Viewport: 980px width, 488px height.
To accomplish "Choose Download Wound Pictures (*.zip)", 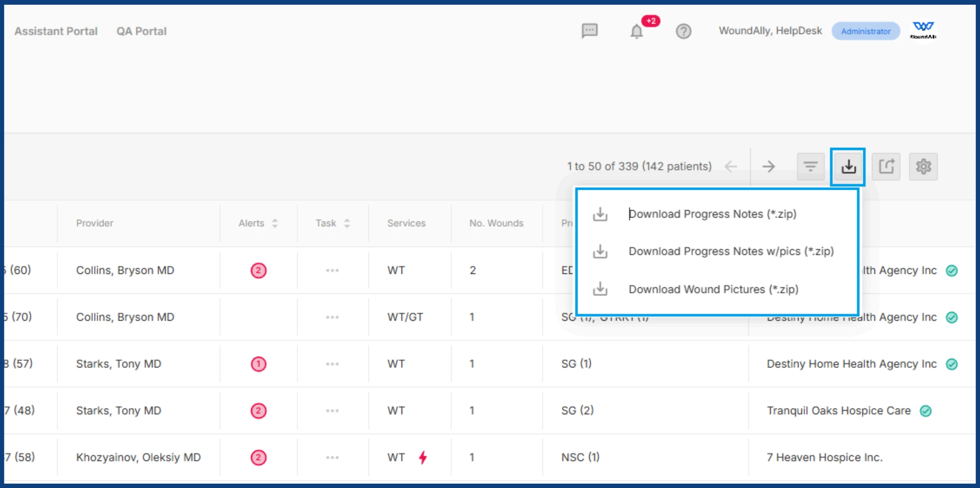I will click(x=713, y=290).
